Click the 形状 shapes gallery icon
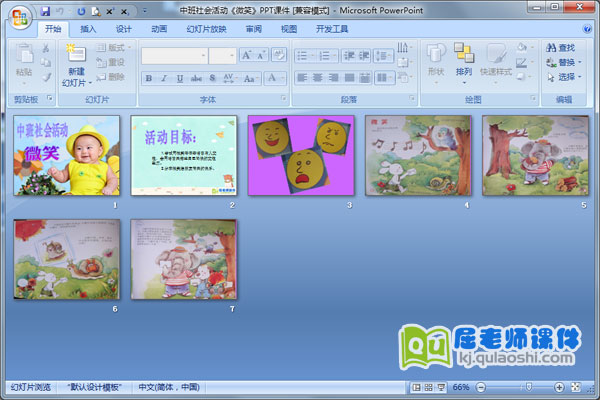Screen dimensions: 600x400 [x=436, y=53]
